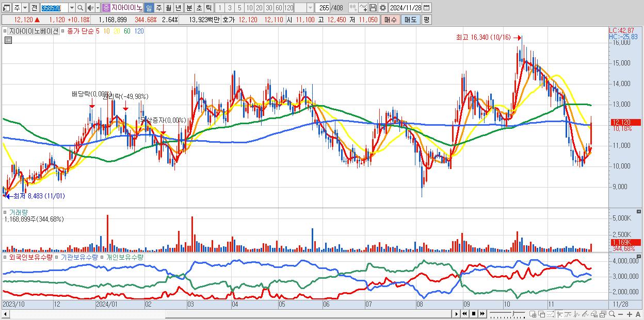Toggle the 3 interval button
644x320 pixels.
230,8
